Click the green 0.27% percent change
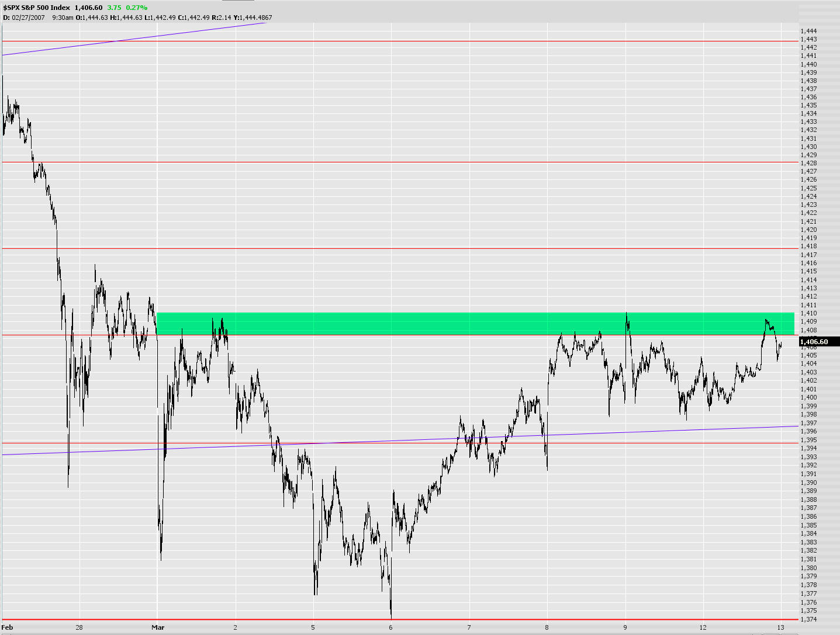The width and height of the screenshot is (840, 635). (137, 8)
